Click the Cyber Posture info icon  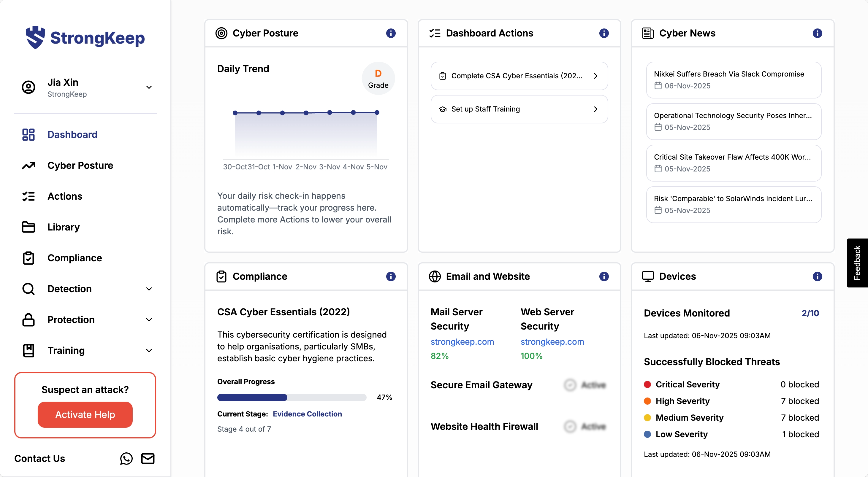pos(391,33)
